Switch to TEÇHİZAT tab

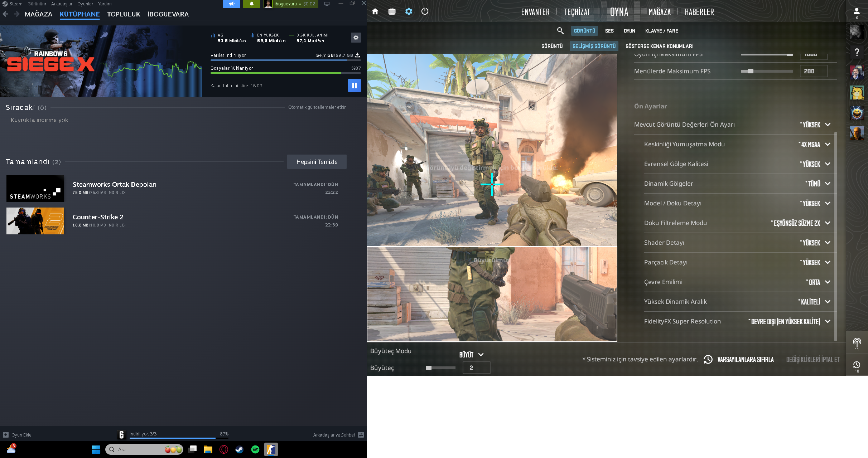pos(577,12)
